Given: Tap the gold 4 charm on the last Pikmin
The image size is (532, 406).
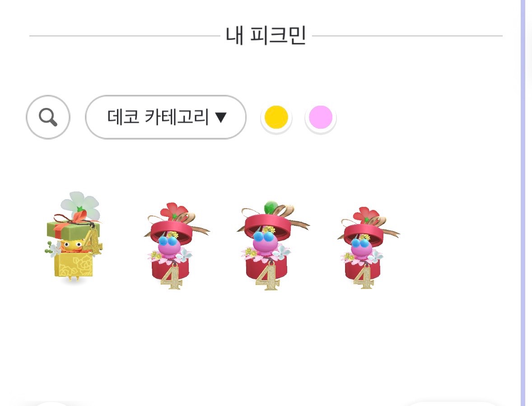Looking at the screenshot, I should tap(364, 277).
